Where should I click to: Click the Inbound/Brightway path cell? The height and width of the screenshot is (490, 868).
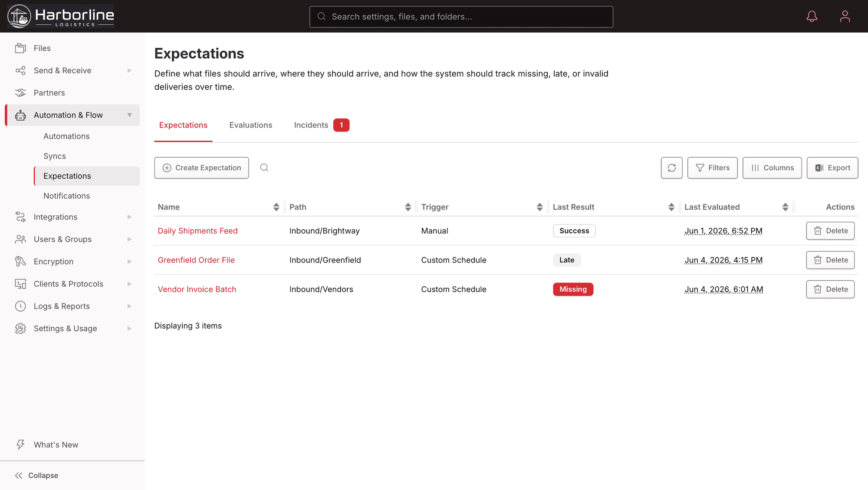[x=325, y=231]
